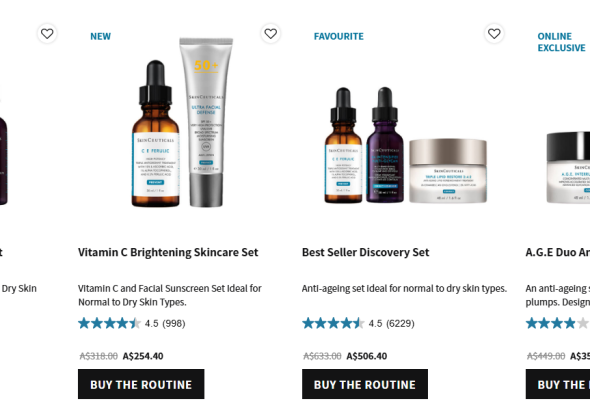
Task: Open Vitamin C Brightening Skincare Set title
Action: tap(168, 252)
